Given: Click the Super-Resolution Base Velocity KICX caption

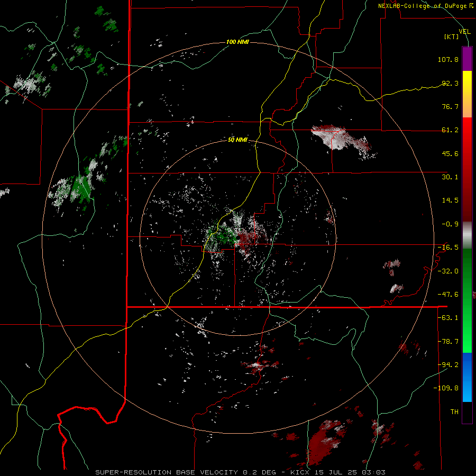Looking at the screenshot, I should click(241, 472).
